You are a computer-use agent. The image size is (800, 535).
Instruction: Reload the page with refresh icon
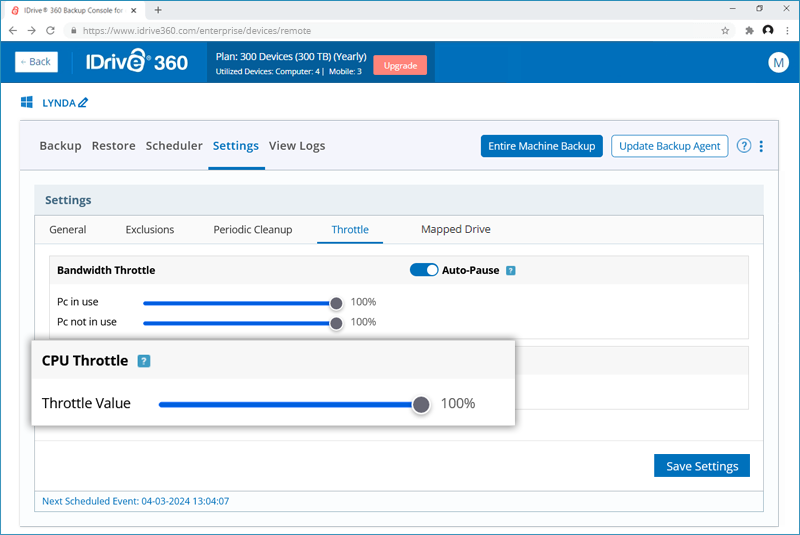pyautogui.click(x=50, y=31)
